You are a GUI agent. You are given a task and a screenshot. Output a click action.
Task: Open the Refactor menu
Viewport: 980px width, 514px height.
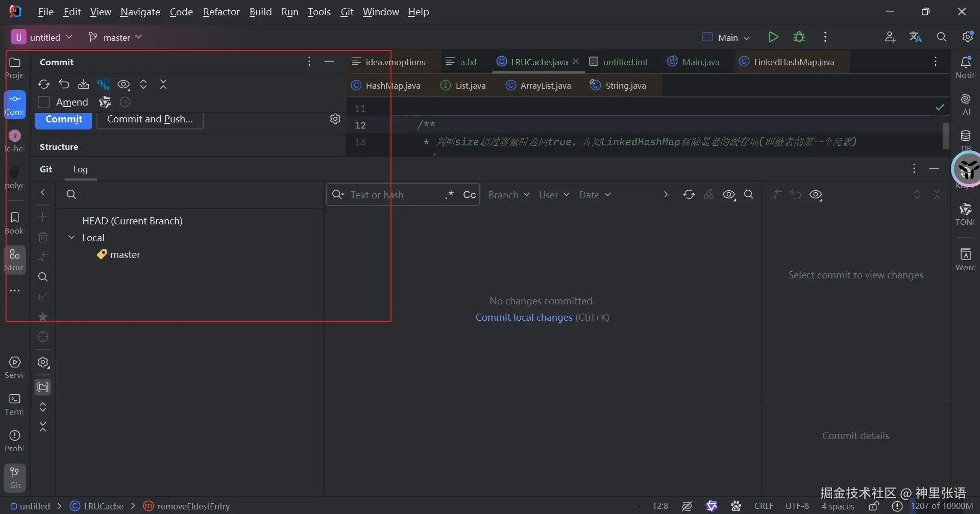pos(221,12)
